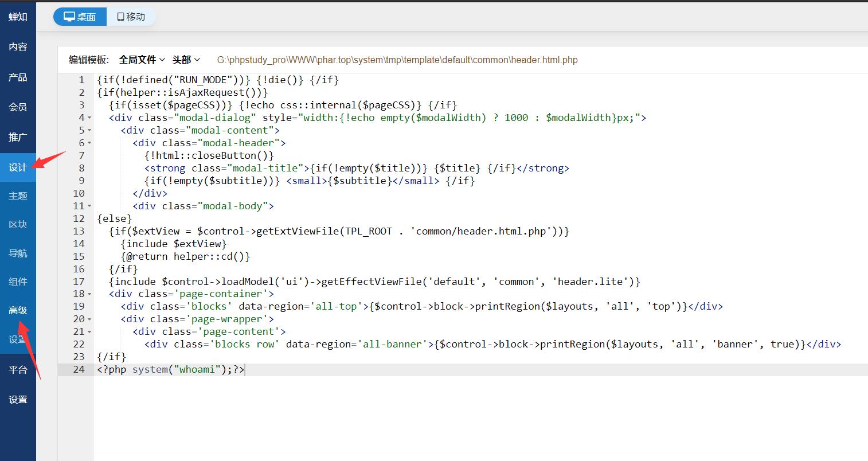This screenshot has height=461, width=868.
Task: Click line 15 helper::cd() code
Action: (x=186, y=256)
